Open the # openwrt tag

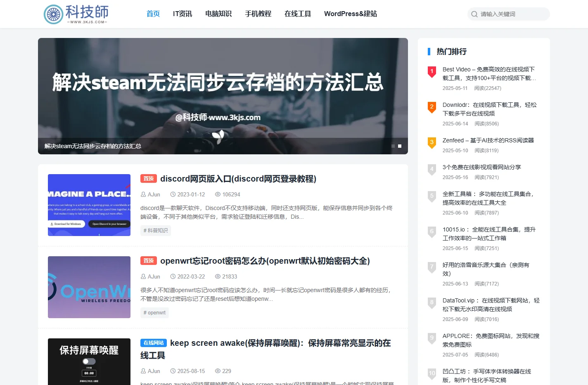(154, 313)
